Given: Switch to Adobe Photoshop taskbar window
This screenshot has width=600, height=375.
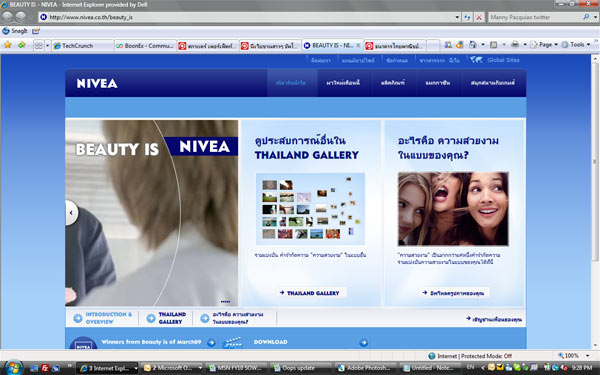Looking at the screenshot, I should (x=365, y=368).
